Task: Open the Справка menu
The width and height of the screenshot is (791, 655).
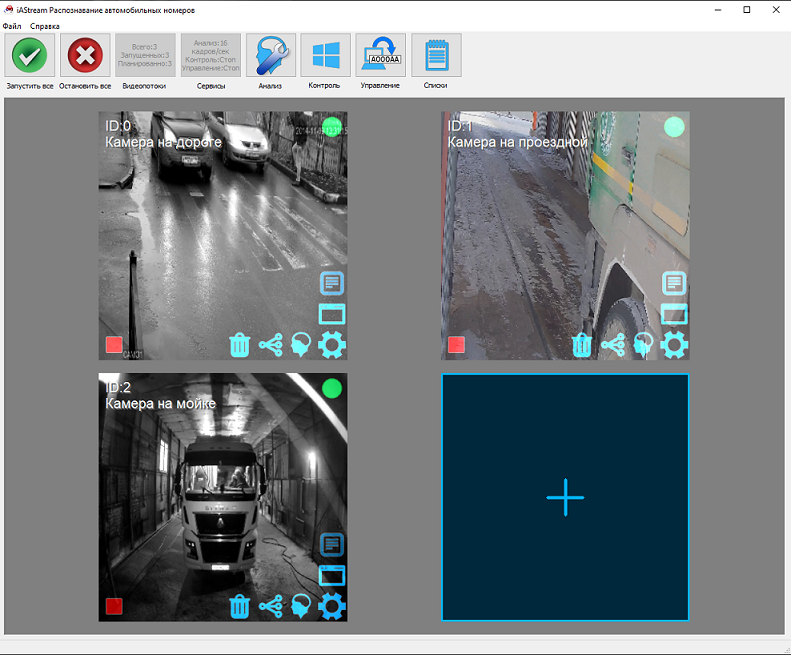Action: (44, 26)
